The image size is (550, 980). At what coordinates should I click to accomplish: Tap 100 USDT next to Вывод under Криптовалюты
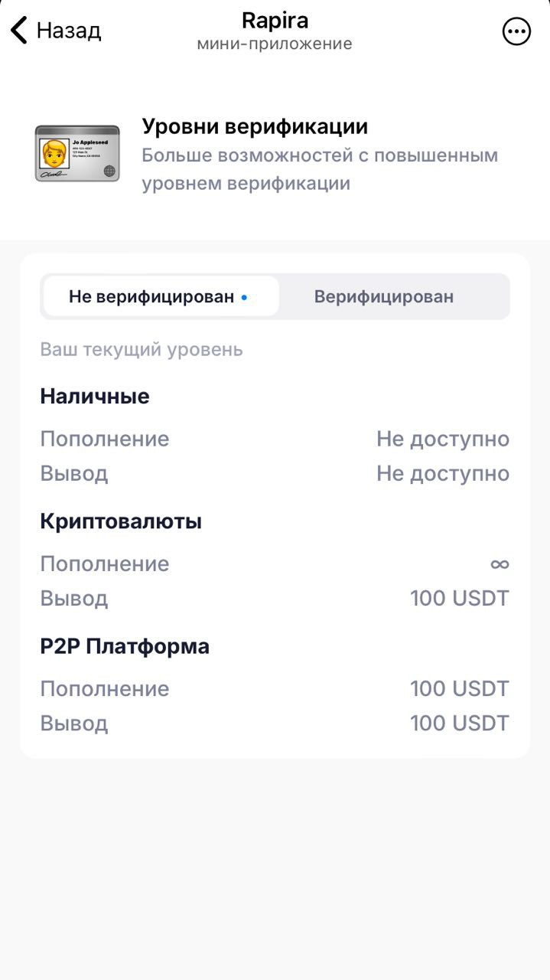click(x=460, y=598)
